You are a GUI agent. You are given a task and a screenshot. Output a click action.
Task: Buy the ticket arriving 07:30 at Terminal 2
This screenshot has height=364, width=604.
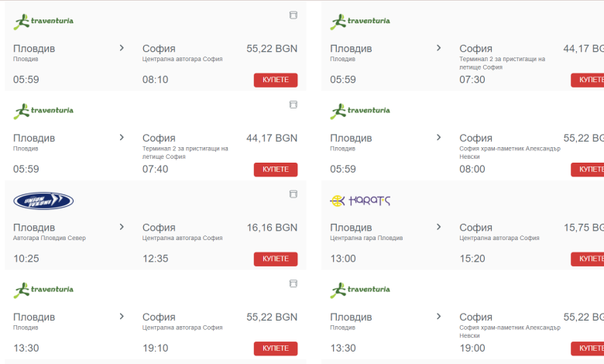[x=588, y=80]
